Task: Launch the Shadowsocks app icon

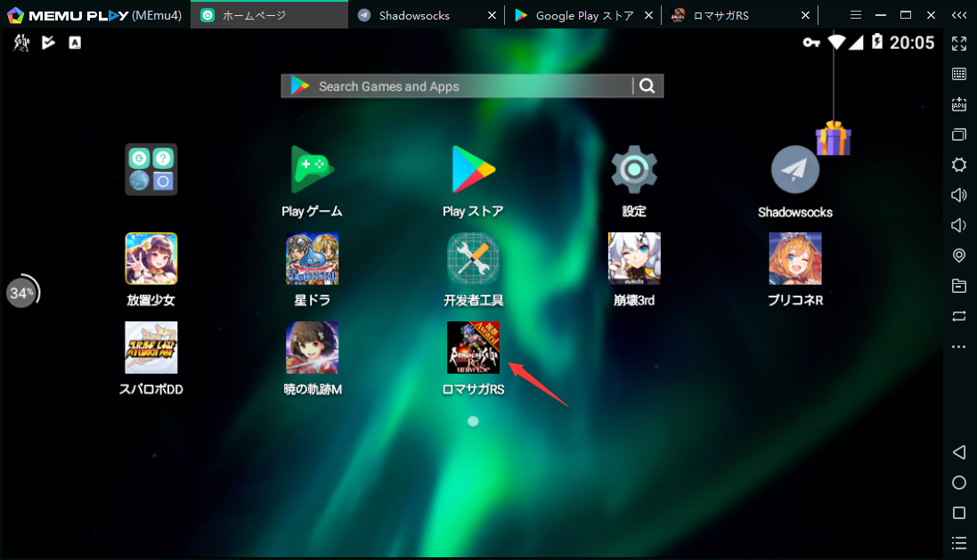Action: [x=794, y=170]
